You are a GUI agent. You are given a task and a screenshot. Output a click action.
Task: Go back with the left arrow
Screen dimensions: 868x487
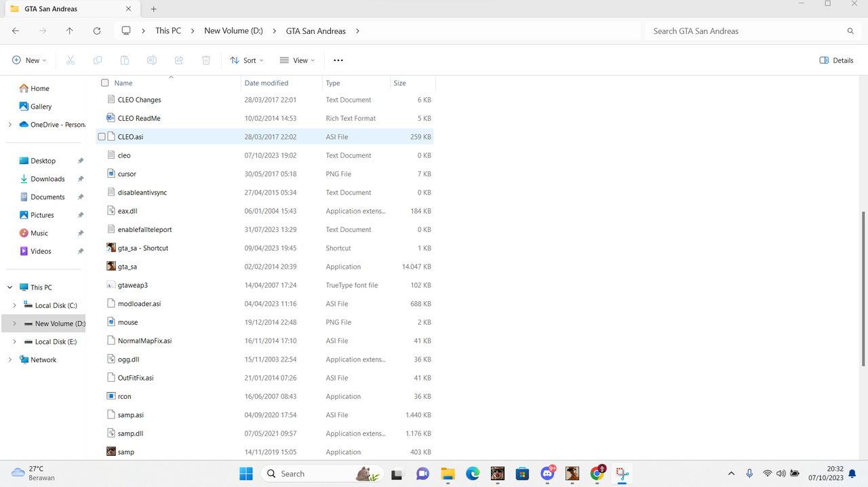(x=16, y=31)
